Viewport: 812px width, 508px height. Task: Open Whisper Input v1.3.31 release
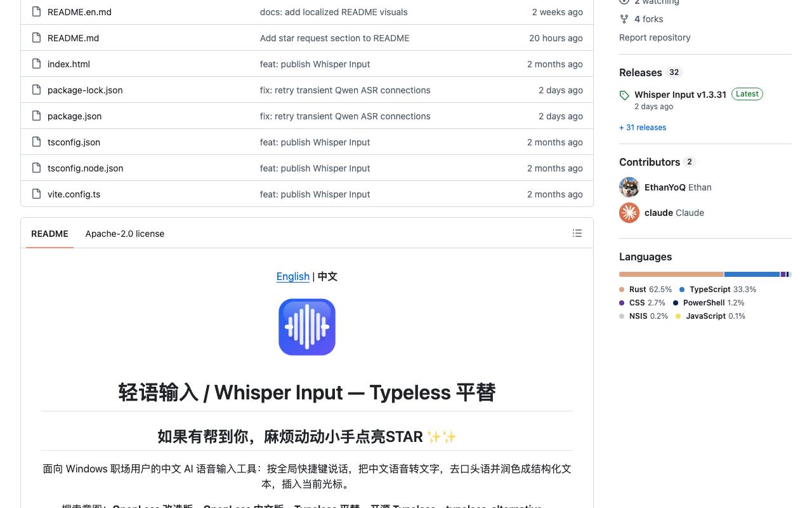680,95
